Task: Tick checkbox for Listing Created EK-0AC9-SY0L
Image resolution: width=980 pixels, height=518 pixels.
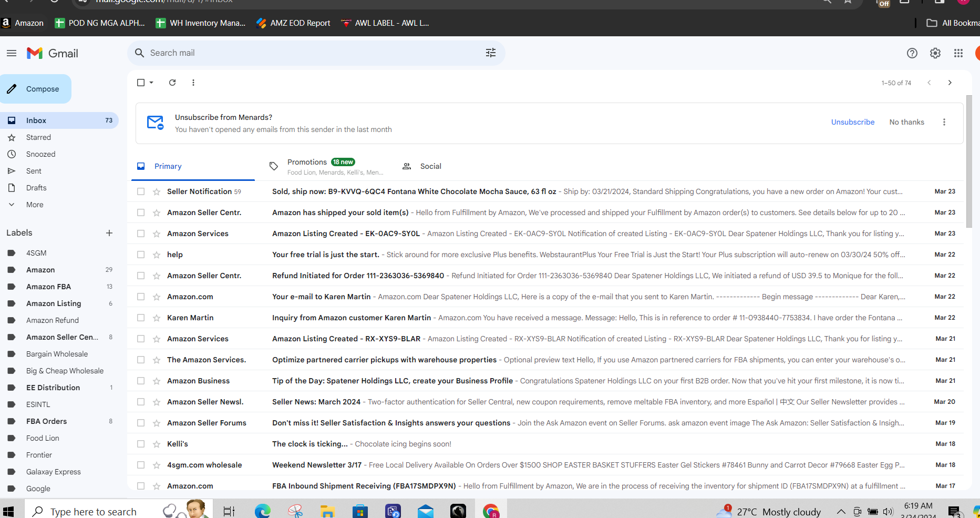Action: pyautogui.click(x=141, y=233)
